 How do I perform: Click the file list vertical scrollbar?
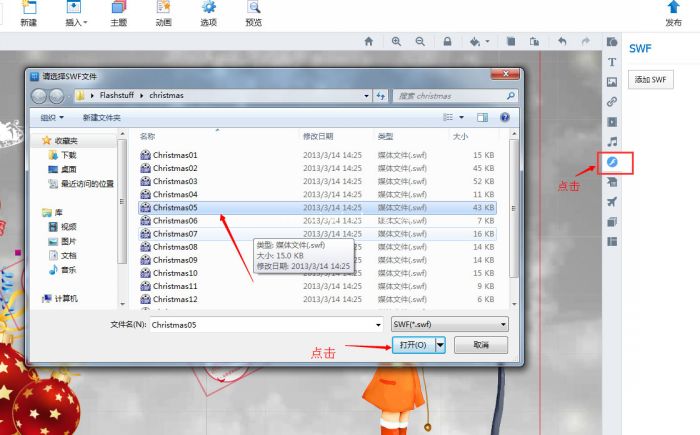coord(514,209)
